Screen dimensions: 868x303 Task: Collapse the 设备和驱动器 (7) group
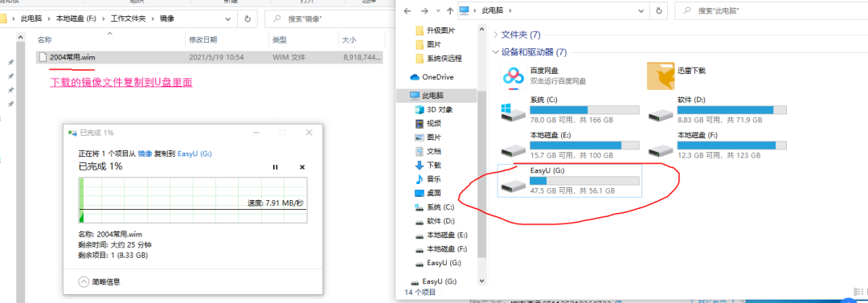click(x=495, y=52)
